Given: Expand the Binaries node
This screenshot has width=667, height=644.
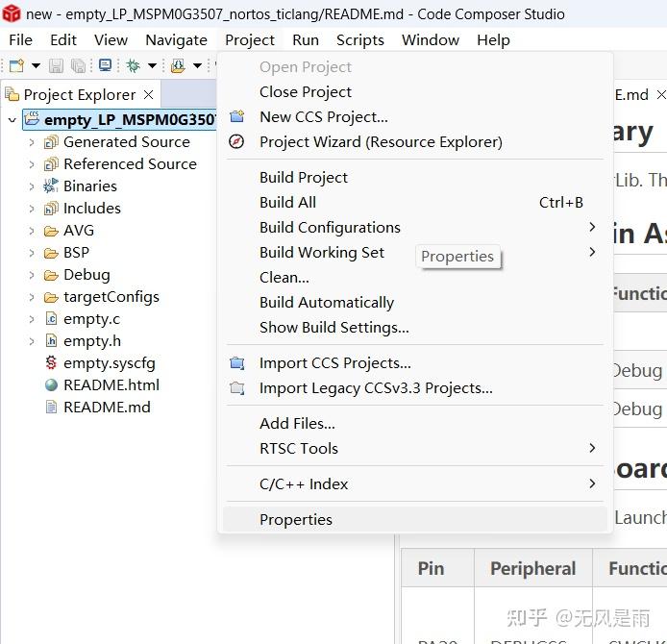Looking at the screenshot, I should [32, 186].
